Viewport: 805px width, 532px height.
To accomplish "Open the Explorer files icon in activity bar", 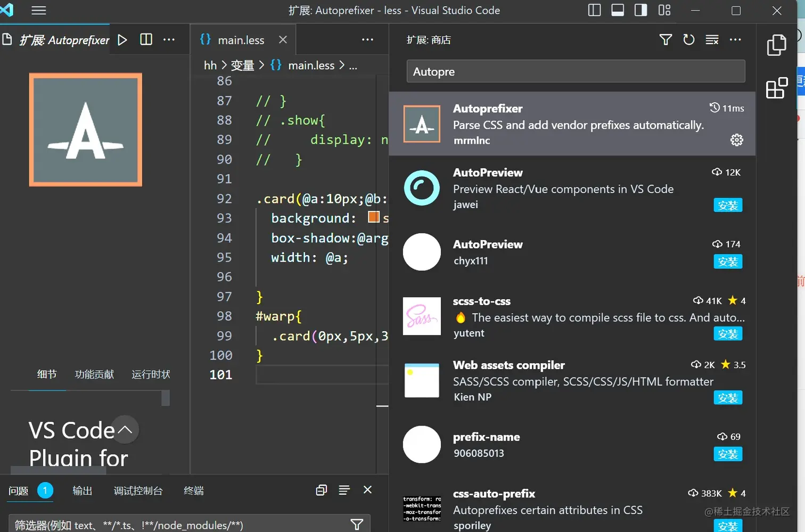I will 776,45.
